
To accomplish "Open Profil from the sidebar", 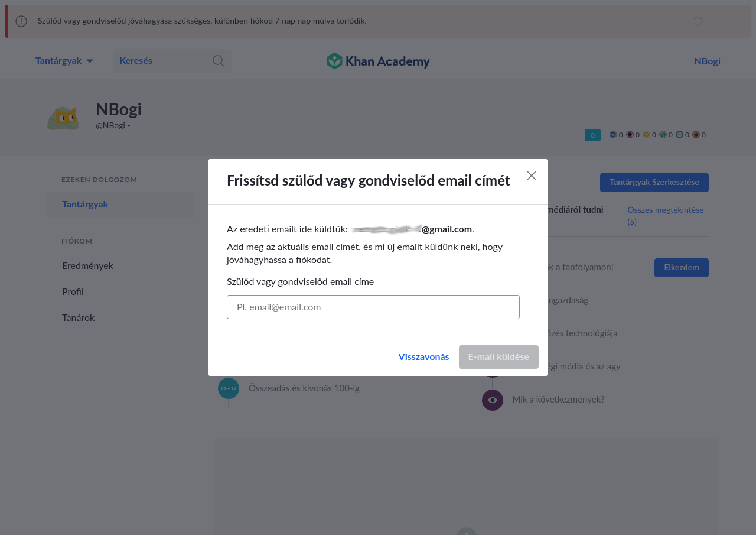I will [x=73, y=292].
